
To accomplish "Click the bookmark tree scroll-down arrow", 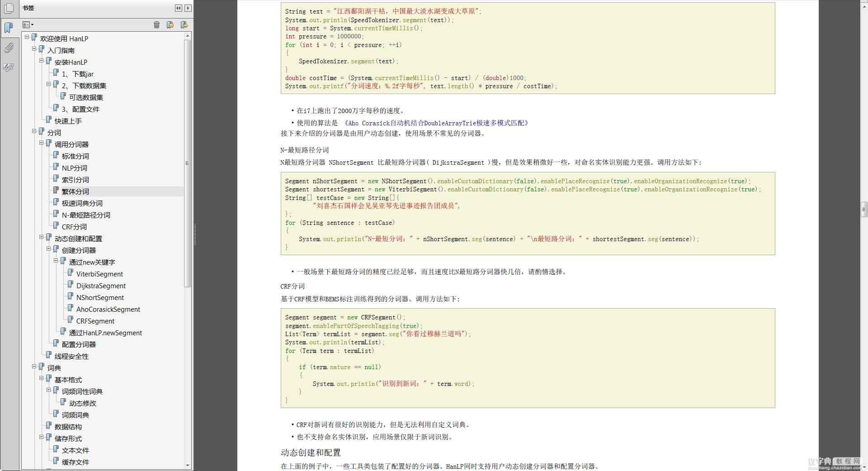I will 188,465.
